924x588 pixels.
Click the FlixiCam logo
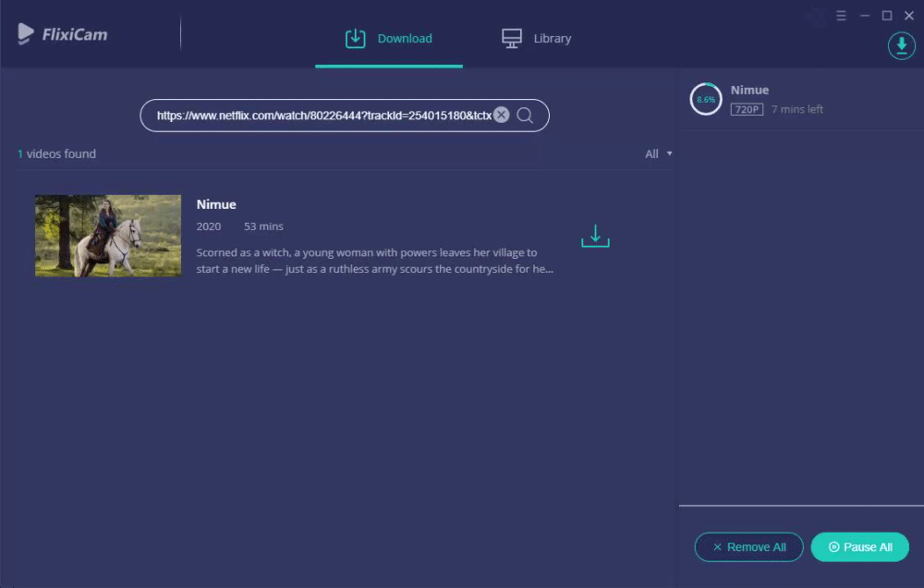coord(63,34)
